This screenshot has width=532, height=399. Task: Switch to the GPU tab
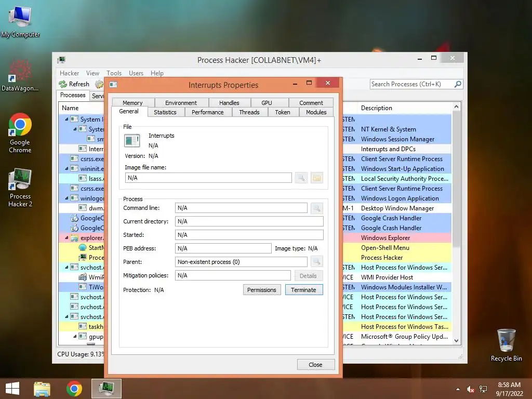click(267, 102)
